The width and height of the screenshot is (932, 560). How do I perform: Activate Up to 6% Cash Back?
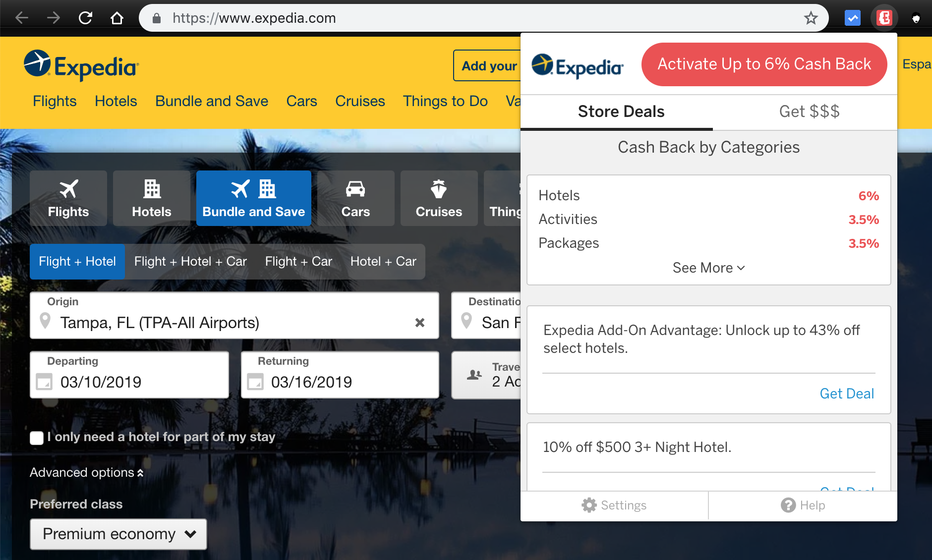click(x=764, y=64)
